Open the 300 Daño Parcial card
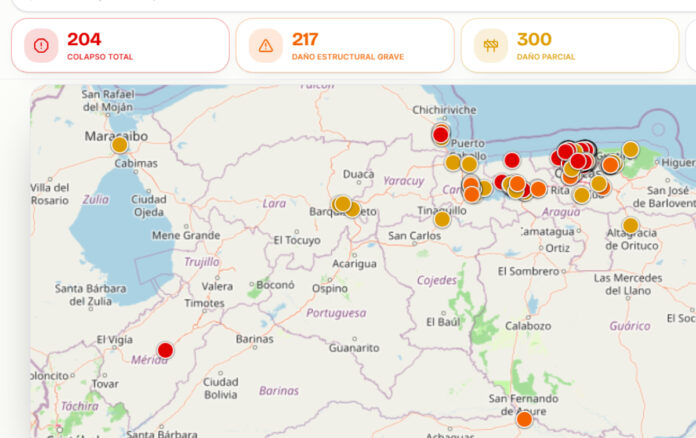This screenshot has height=438, width=696. [570, 45]
